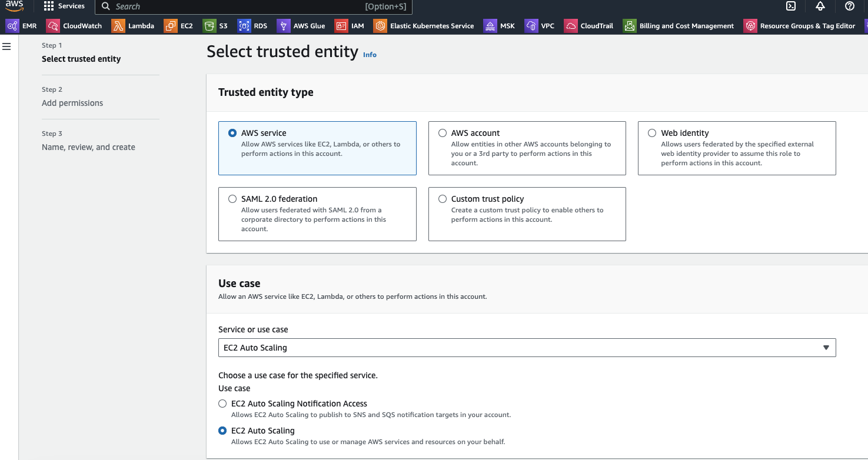Click the CloudTrail text shortcut
This screenshot has height=460, width=868.
597,26
